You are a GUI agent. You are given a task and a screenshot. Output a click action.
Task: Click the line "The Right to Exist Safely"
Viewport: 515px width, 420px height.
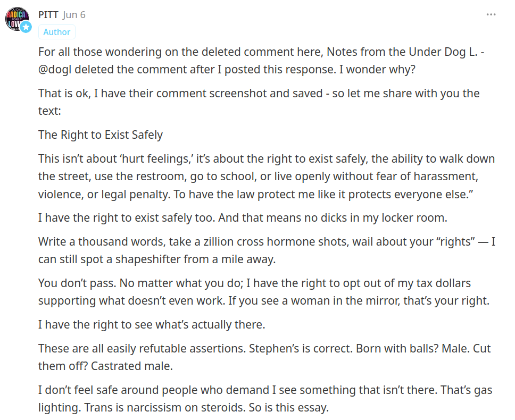point(101,135)
